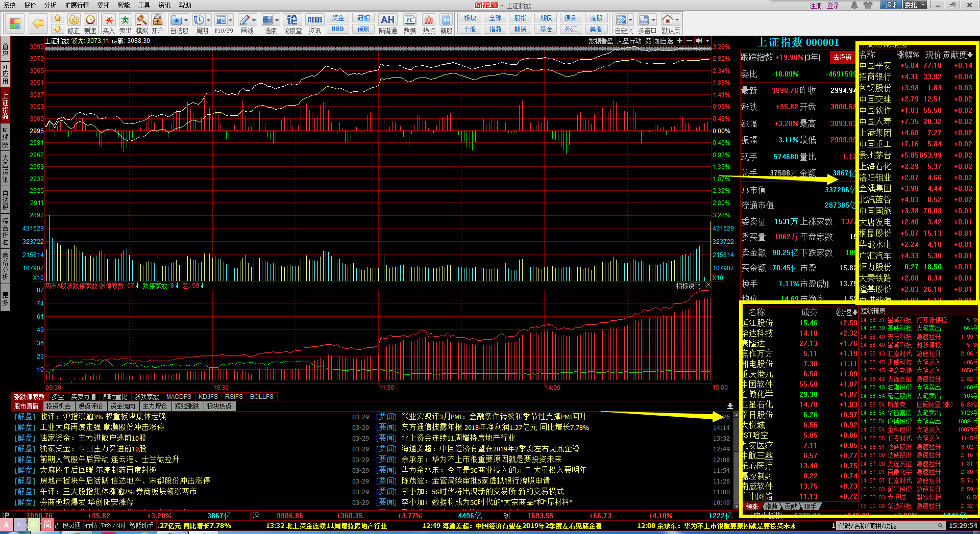The width and height of the screenshot is (980, 534).
Task: Click the colorful home grid icon
Action: (15, 23)
